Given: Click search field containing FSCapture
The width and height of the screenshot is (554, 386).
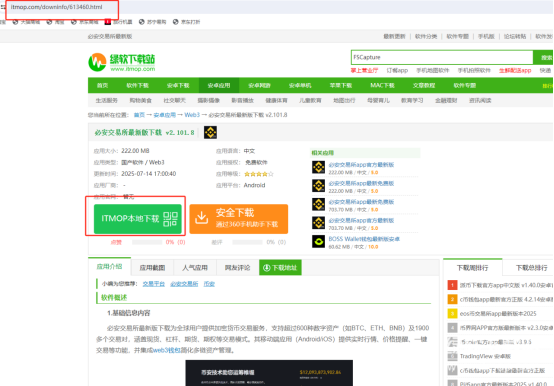Looking at the screenshot, I should coord(442,57).
